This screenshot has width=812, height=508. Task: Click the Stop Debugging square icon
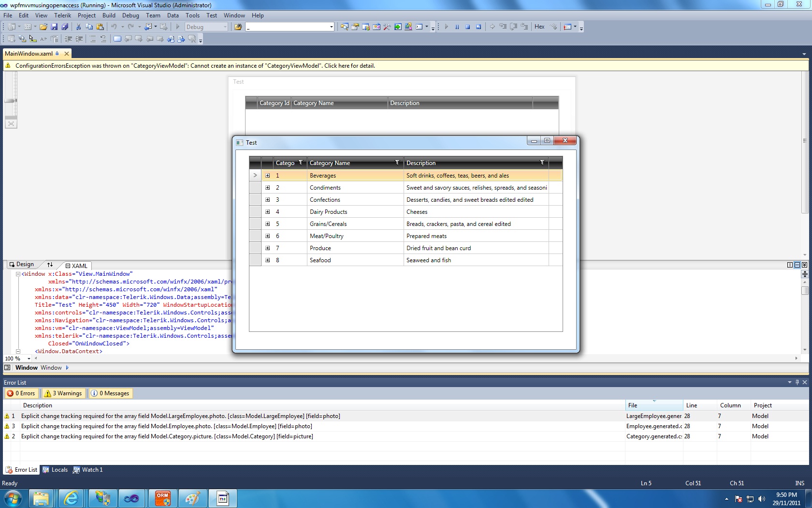click(x=467, y=27)
